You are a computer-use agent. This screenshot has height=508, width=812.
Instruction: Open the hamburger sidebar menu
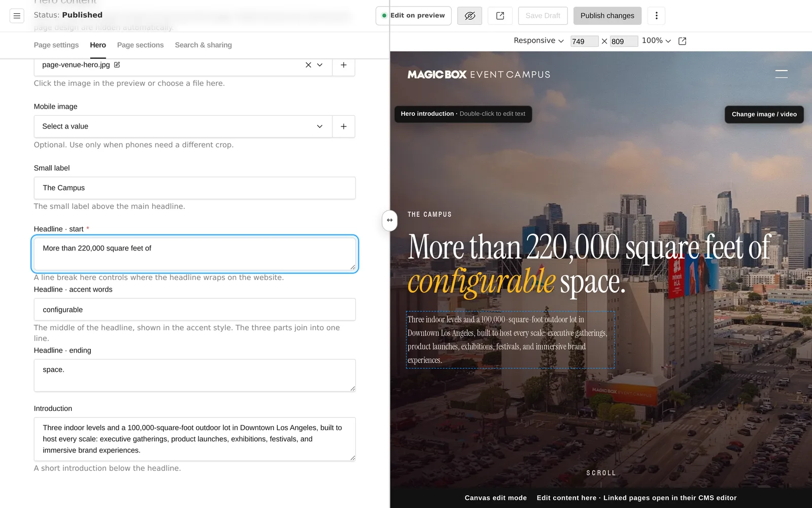[17, 16]
